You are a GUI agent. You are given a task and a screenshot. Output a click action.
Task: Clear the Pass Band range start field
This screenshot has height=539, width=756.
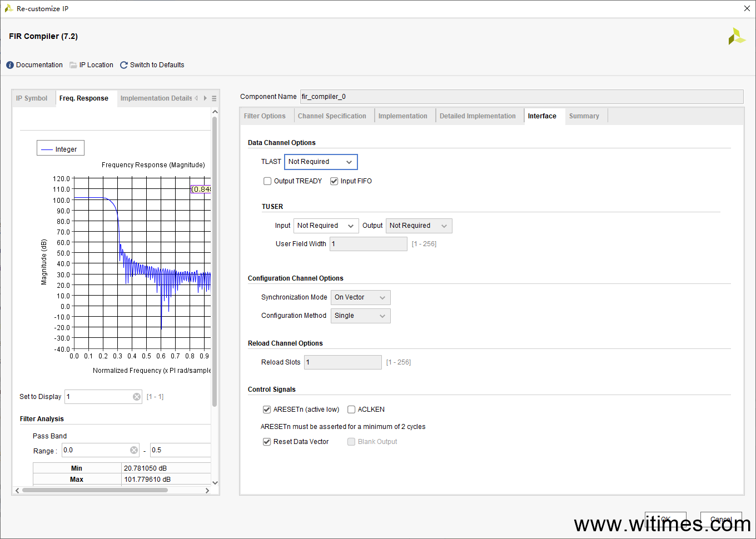pyautogui.click(x=134, y=450)
